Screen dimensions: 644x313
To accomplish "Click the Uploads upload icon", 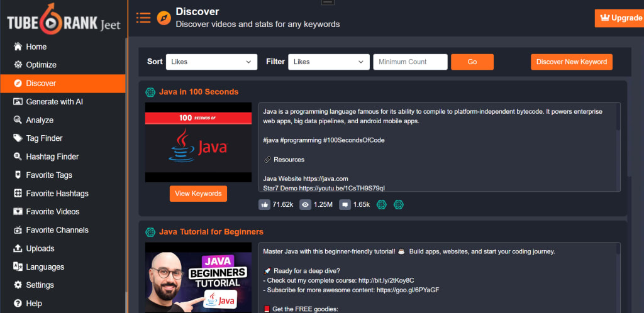I will [x=18, y=248].
